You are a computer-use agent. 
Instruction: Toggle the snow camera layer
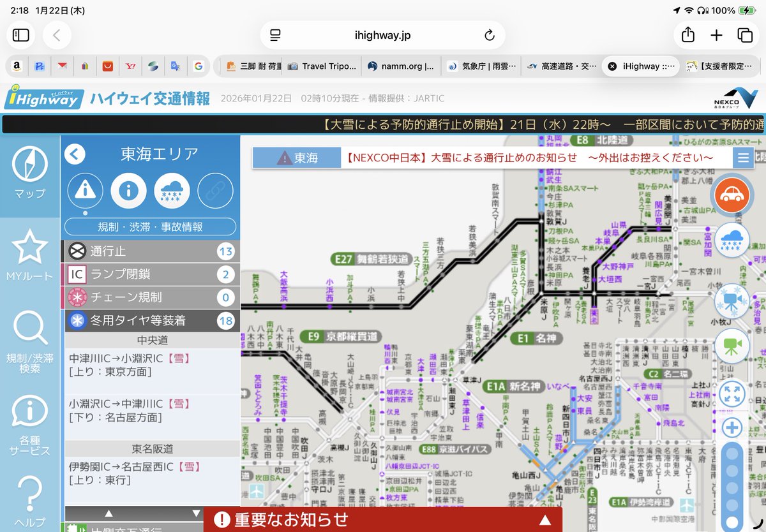click(732, 301)
